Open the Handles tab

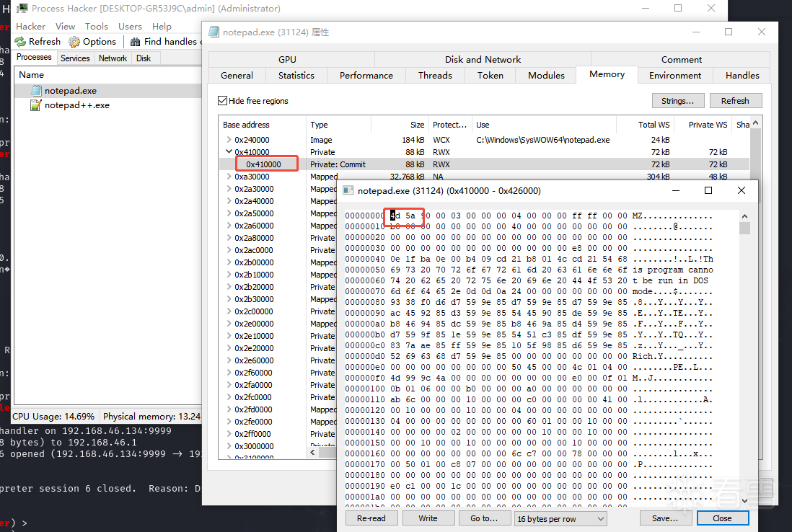tap(742, 75)
